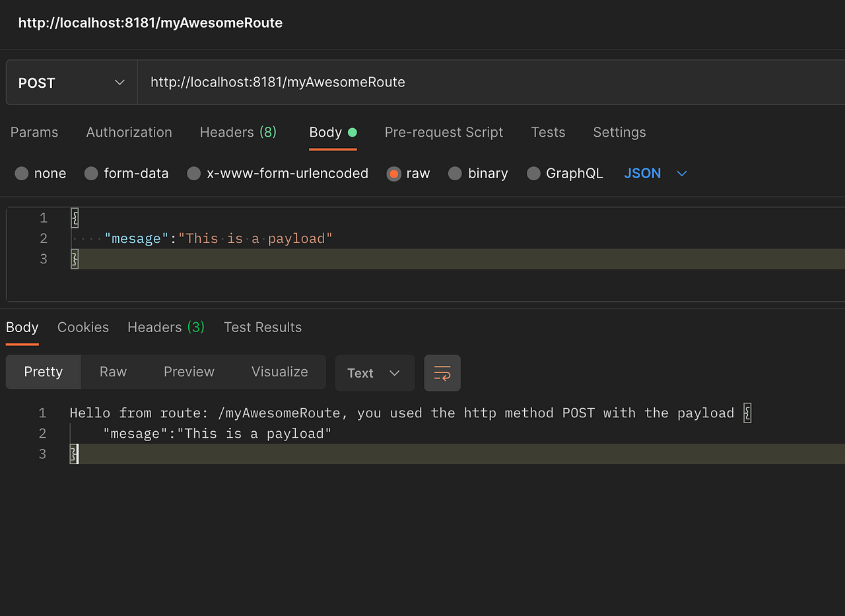Open the request Headers (8) tab
The width and height of the screenshot is (845, 616).
coord(238,132)
